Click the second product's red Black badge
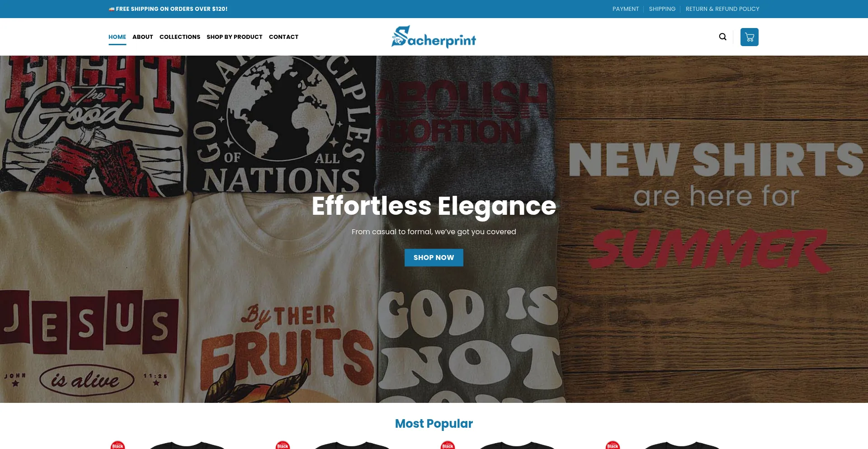868x449 pixels. (x=283, y=445)
